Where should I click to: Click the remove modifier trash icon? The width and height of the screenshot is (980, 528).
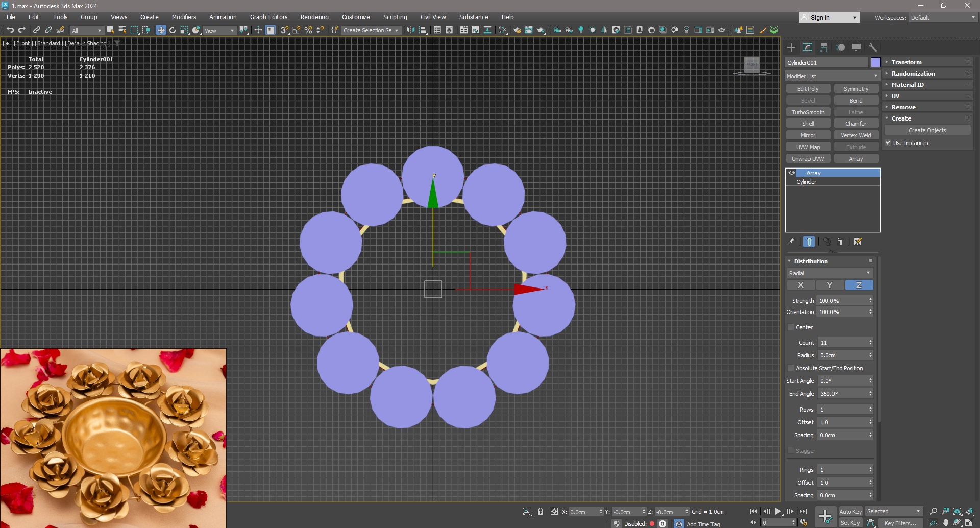click(840, 242)
